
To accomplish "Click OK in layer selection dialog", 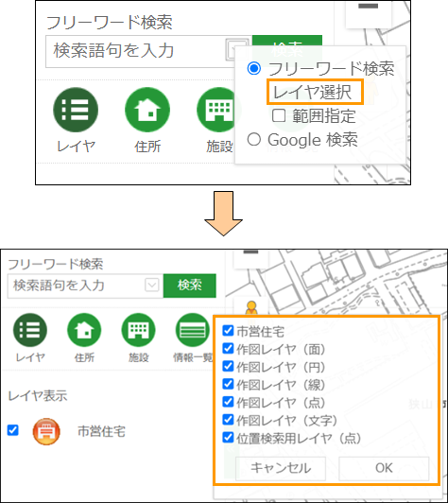I will coord(384,468).
